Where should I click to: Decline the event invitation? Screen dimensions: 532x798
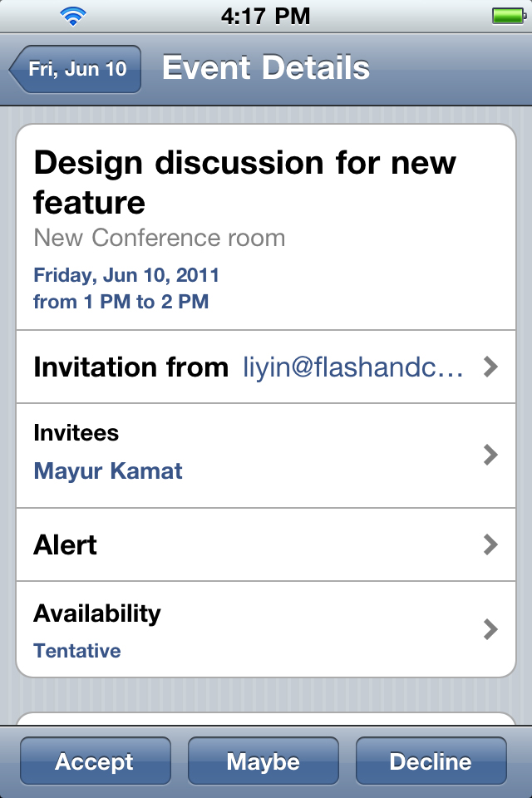point(431,761)
